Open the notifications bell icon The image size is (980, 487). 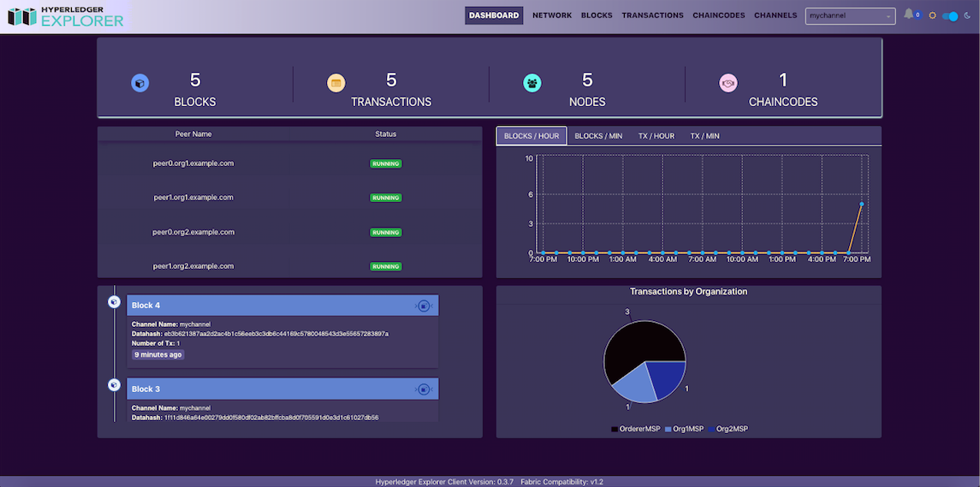(x=908, y=15)
